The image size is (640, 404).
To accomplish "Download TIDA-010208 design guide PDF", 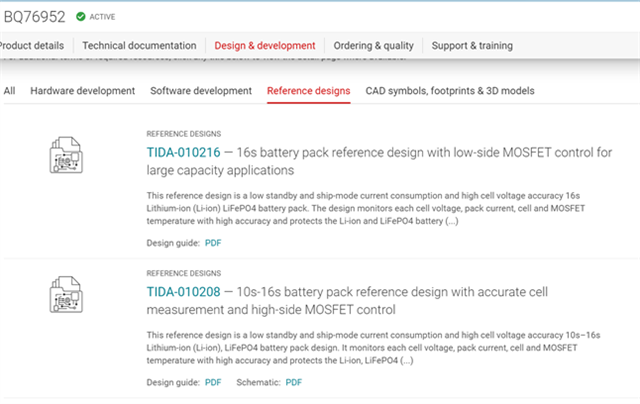I will 213,382.
